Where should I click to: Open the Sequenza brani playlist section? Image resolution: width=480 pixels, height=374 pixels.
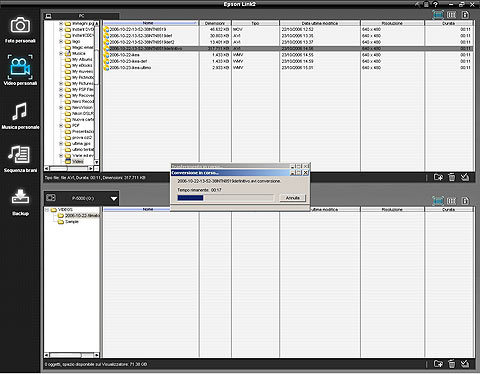point(20,159)
